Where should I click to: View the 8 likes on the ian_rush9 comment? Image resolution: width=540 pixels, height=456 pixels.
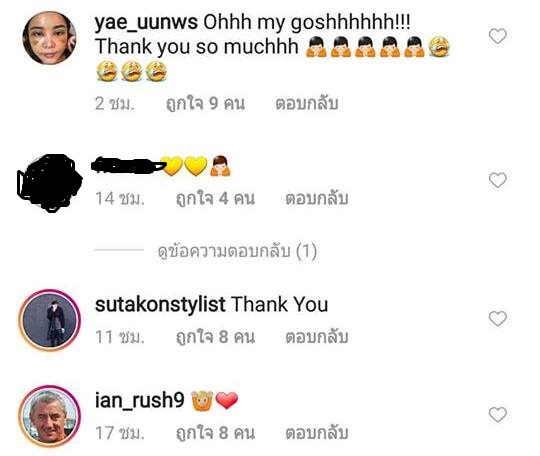click(215, 433)
